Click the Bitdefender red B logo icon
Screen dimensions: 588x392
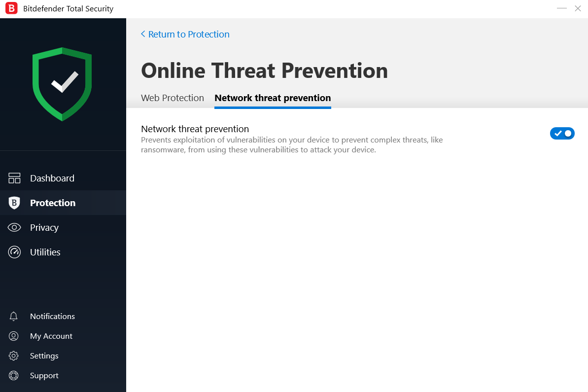(11, 8)
